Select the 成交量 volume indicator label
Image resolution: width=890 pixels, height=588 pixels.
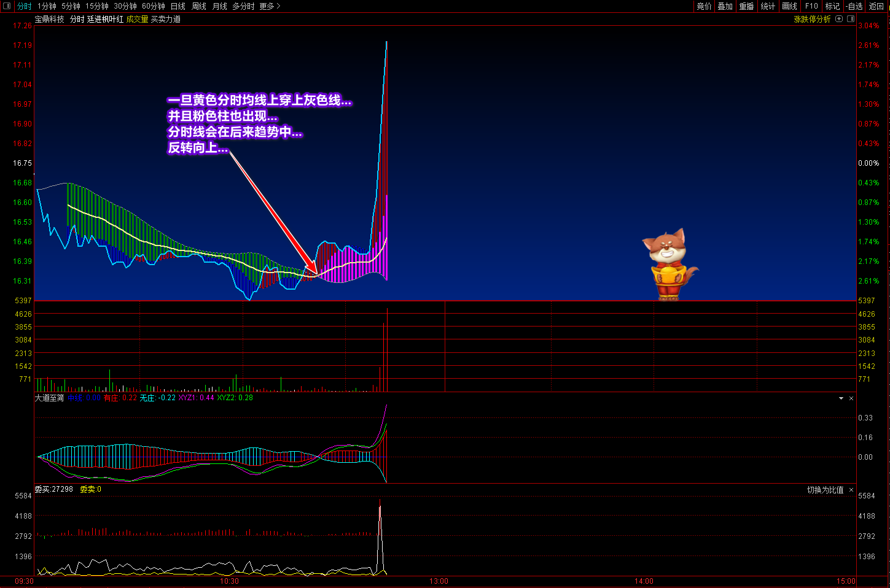pos(137,19)
